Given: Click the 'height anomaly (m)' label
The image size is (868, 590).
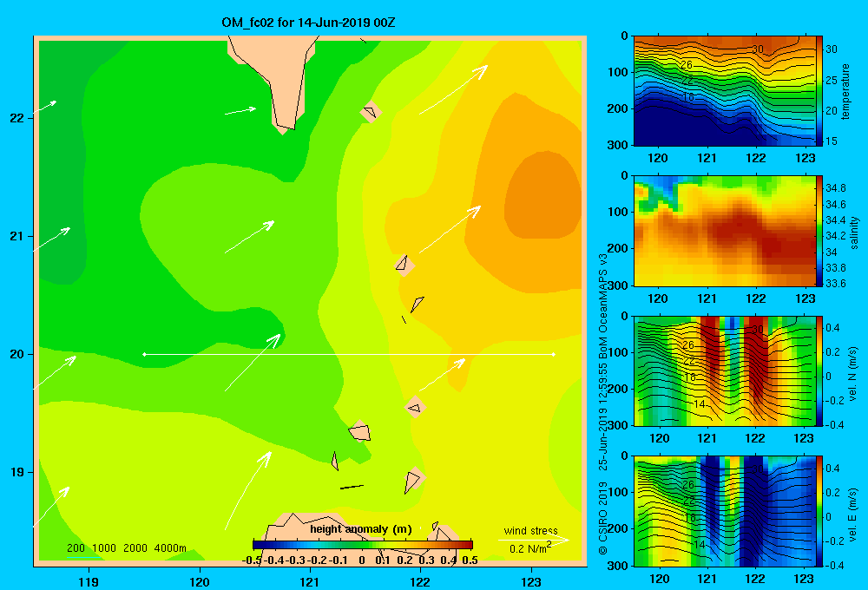Looking at the screenshot, I should pos(361,529).
